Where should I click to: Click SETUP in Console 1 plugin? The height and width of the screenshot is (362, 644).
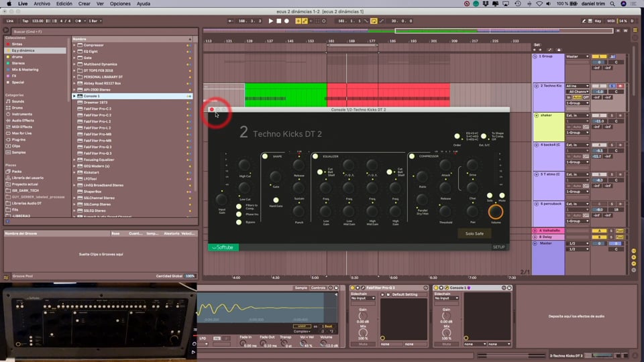pyautogui.click(x=498, y=247)
